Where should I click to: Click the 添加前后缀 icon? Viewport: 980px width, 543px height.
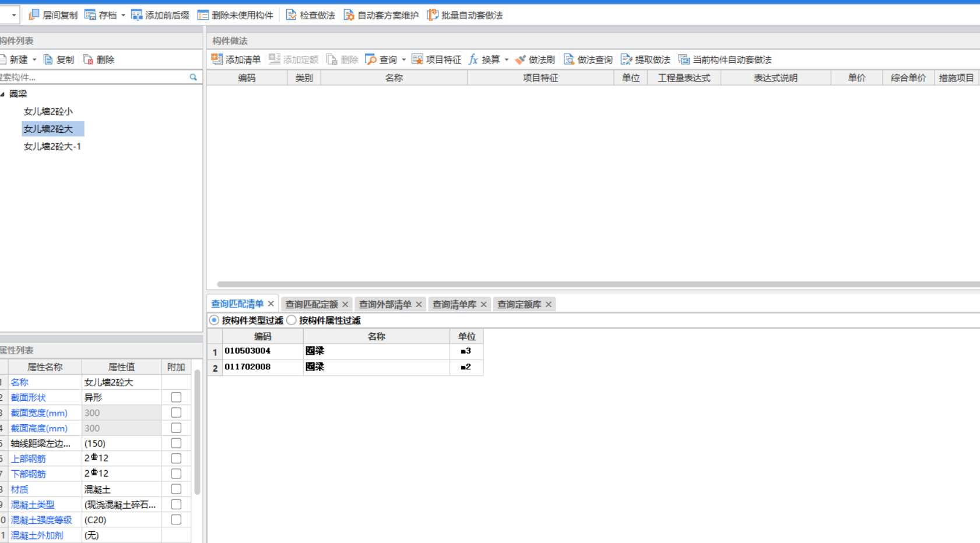point(136,15)
